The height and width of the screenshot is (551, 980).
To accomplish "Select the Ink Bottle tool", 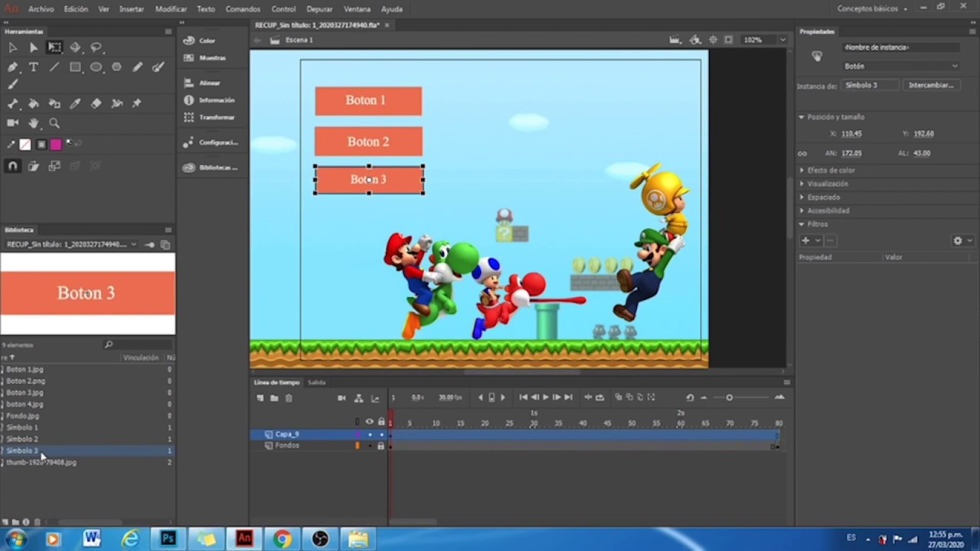I will [54, 103].
